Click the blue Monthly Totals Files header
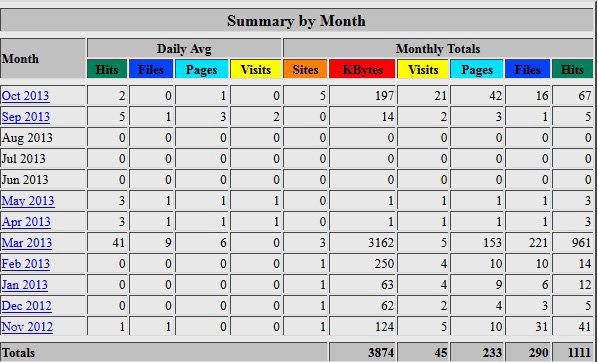The width and height of the screenshot is (598, 362). (x=527, y=69)
